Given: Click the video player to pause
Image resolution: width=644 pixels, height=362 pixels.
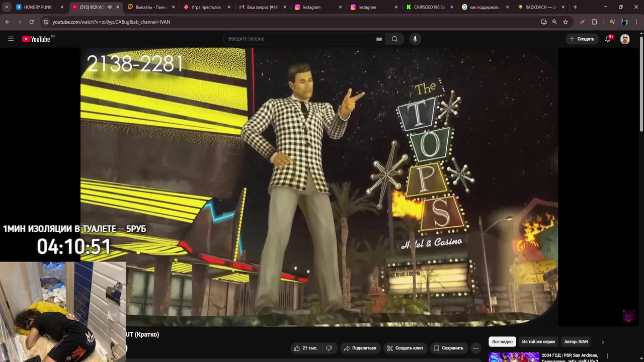Looking at the screenshot, I should pyautogui.click(x=319, y=187).
